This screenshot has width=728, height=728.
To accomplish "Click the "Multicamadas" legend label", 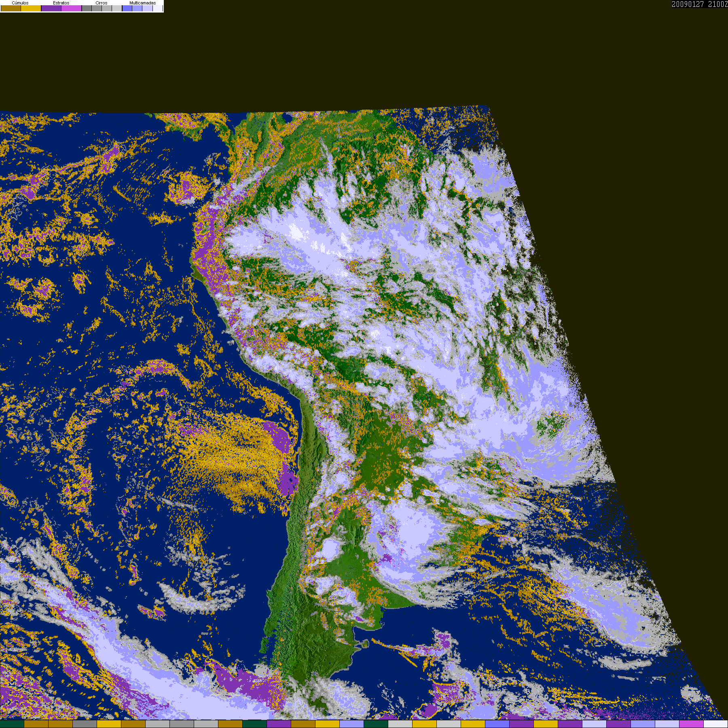I will click(143, 3).
